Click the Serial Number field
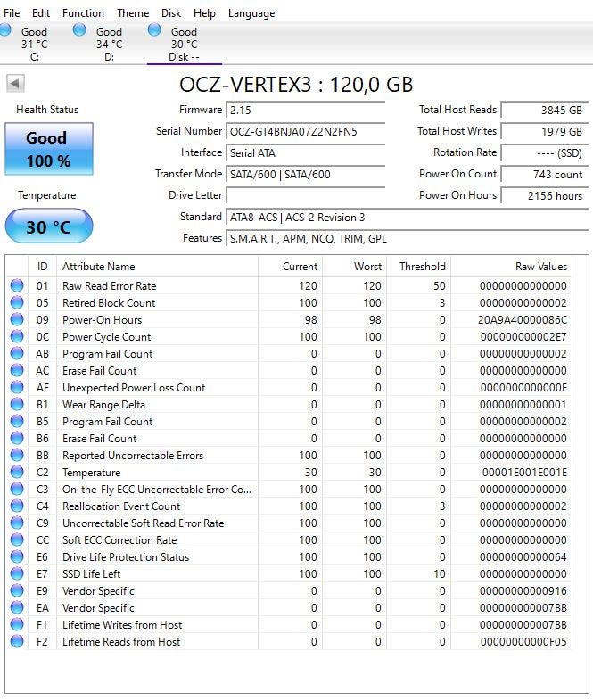 pos(306,132)
